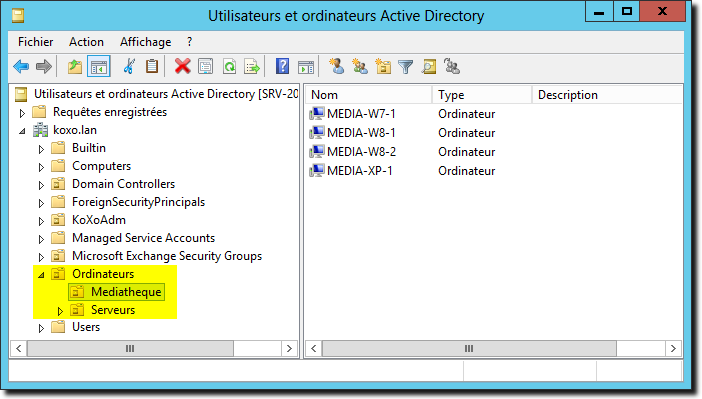Collapse the Ordinateurs organizational unit
Image resolution: width=702 pixels, height=399 pixels.
pyautogui.click(x=41, y=275)
